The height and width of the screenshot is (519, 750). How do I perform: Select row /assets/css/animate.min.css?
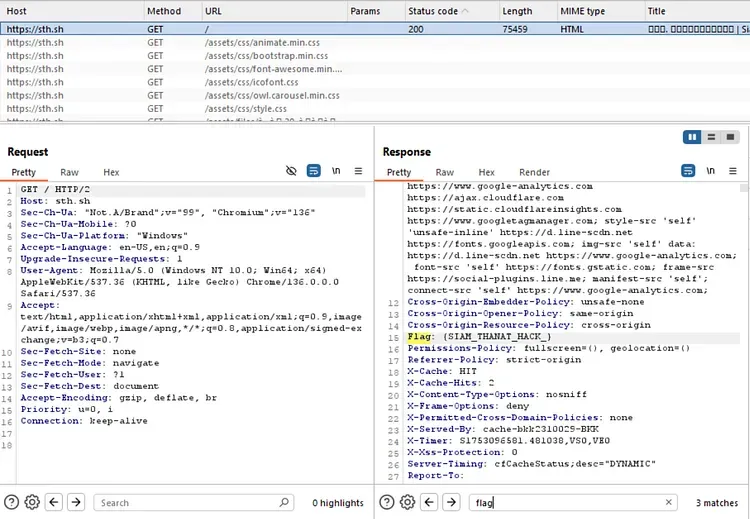[x=375, y=42]
